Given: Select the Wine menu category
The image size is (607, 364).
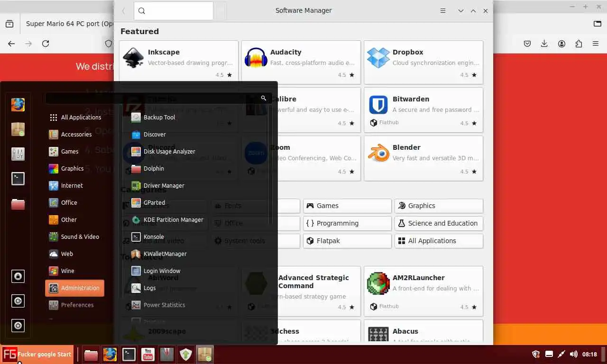Looking at the screenshot, I should coord(75,271).
